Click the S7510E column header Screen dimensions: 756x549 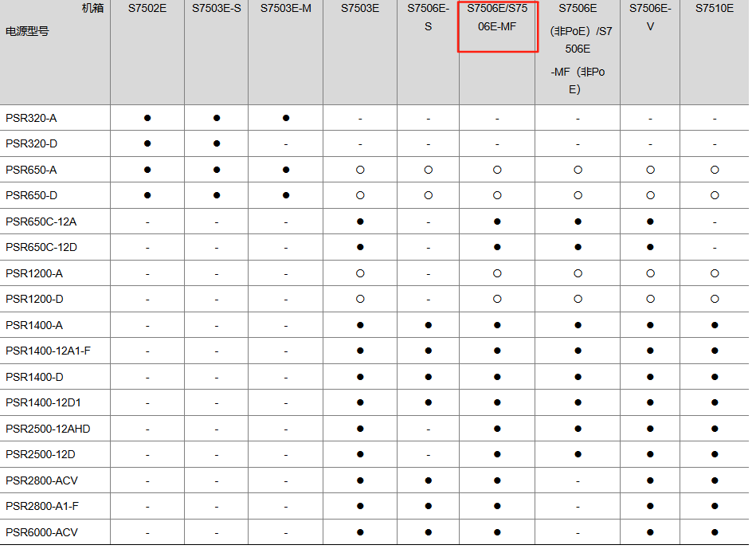[x=715, y=9]
